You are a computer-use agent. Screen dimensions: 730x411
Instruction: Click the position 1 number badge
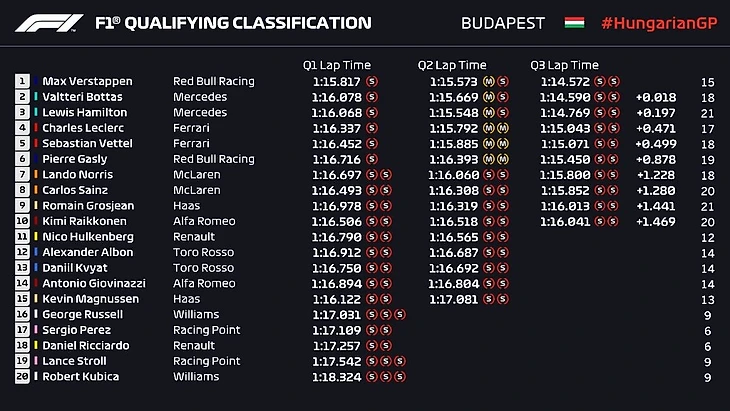tap(22, 81)
